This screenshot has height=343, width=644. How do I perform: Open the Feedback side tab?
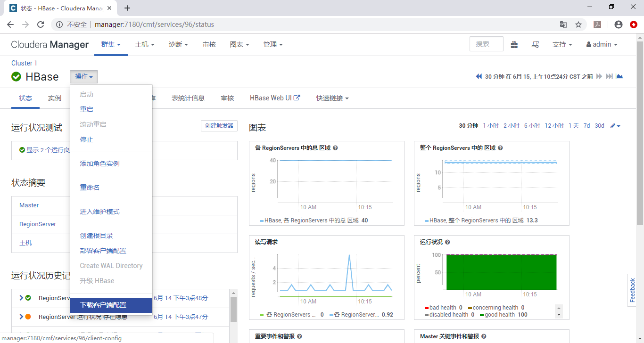[633, 290]
